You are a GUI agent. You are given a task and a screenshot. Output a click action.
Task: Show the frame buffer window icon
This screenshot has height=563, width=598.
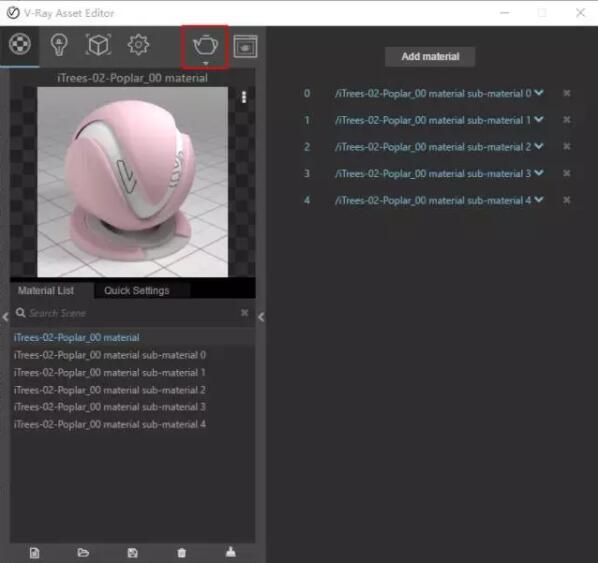click(x=245, y=47)
